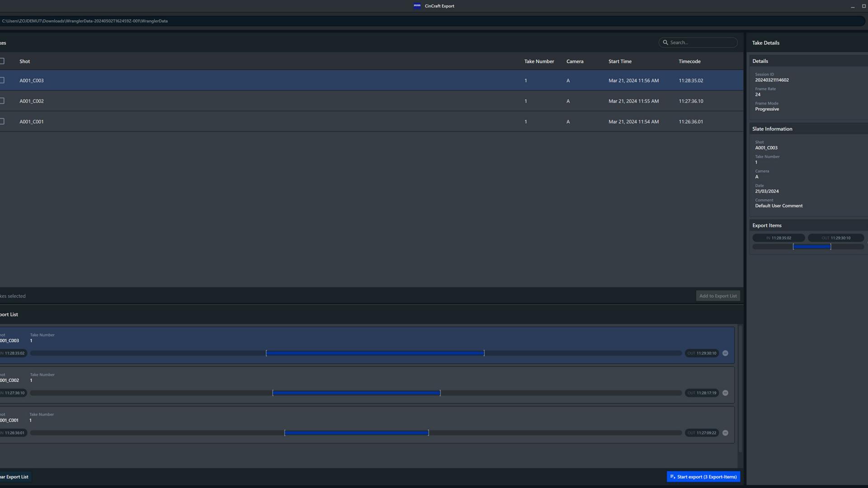Click IN 11:26:36:01 timecode field
The width and height of the screenshot is (868, 488).
(x=13, y=433)
